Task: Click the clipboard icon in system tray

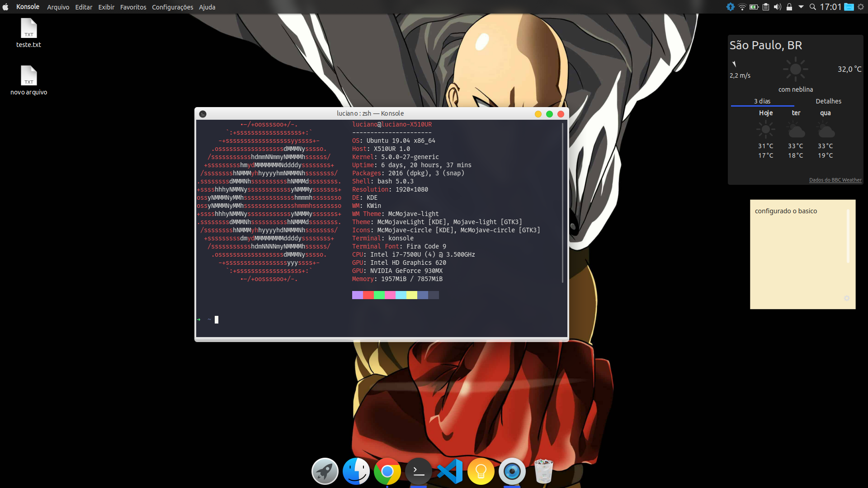Action: [x=765, y=7]
